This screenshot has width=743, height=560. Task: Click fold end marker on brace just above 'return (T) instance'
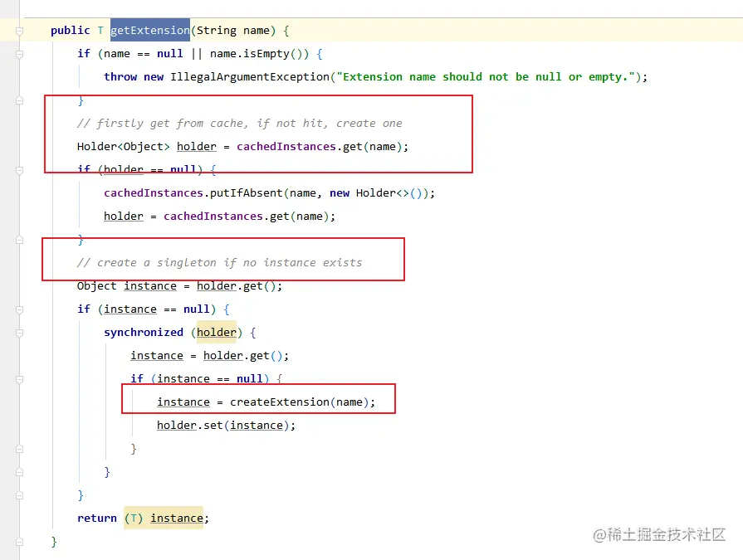coord(19,495)
